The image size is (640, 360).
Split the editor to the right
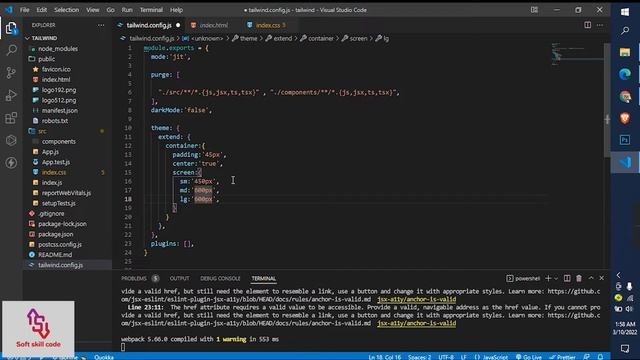pos(587,25)
